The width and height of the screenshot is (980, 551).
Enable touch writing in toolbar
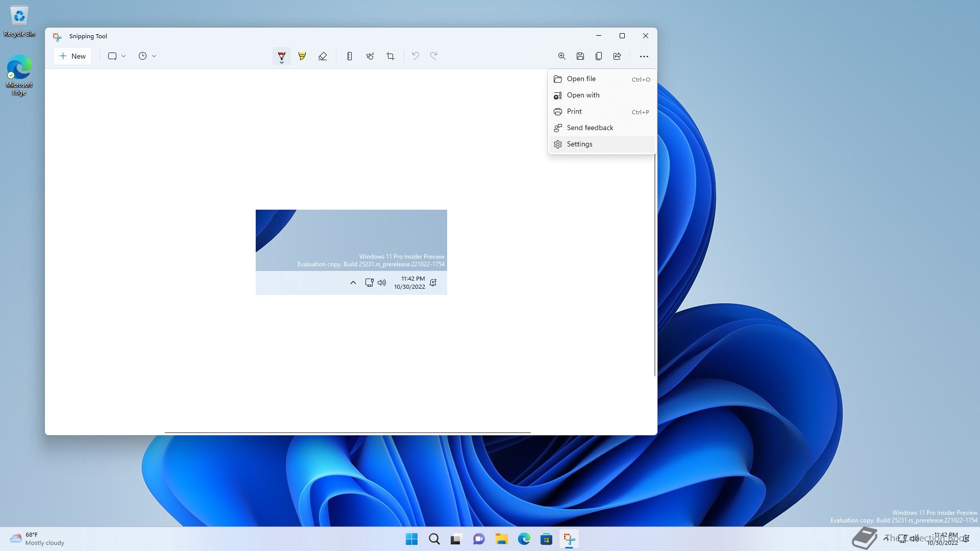[x=370, y=56]
